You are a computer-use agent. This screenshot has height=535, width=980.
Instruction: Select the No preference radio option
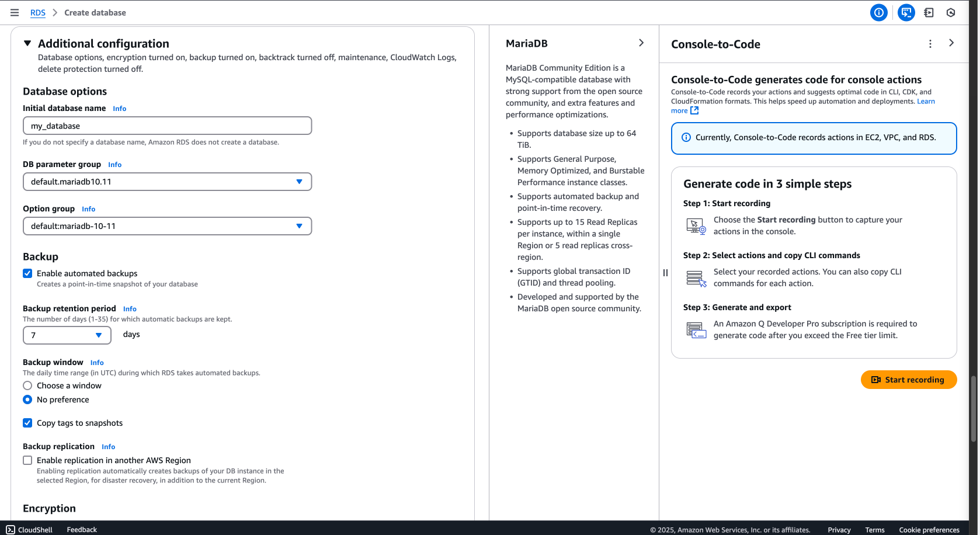[27, 399]
